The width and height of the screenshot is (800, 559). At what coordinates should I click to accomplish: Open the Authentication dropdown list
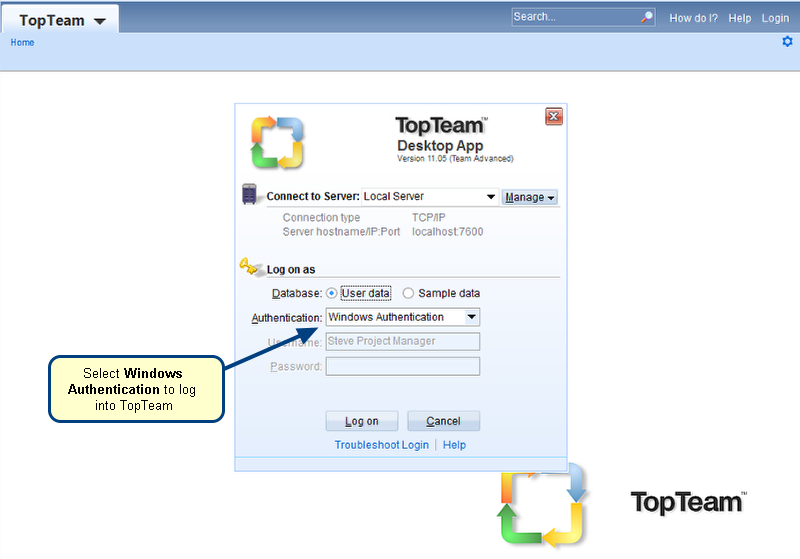click(x=472, y=317)
